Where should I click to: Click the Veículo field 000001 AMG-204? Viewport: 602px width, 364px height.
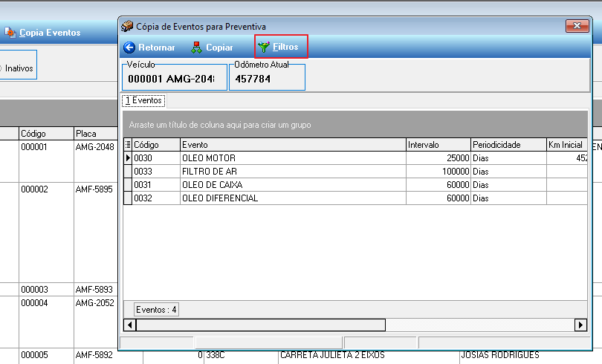coord(175,79)
